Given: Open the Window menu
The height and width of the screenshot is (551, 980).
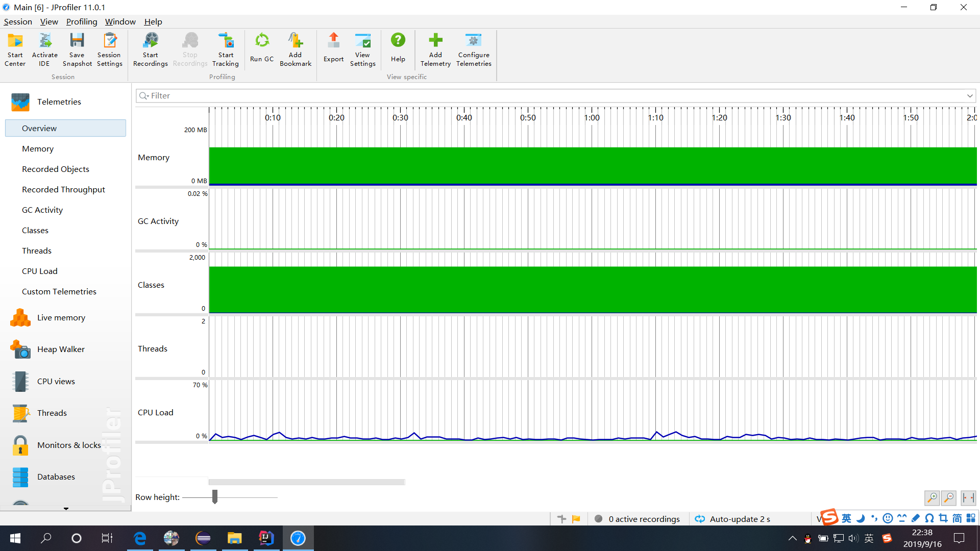Looking at the screenshot, I should [x=120, y=21].
